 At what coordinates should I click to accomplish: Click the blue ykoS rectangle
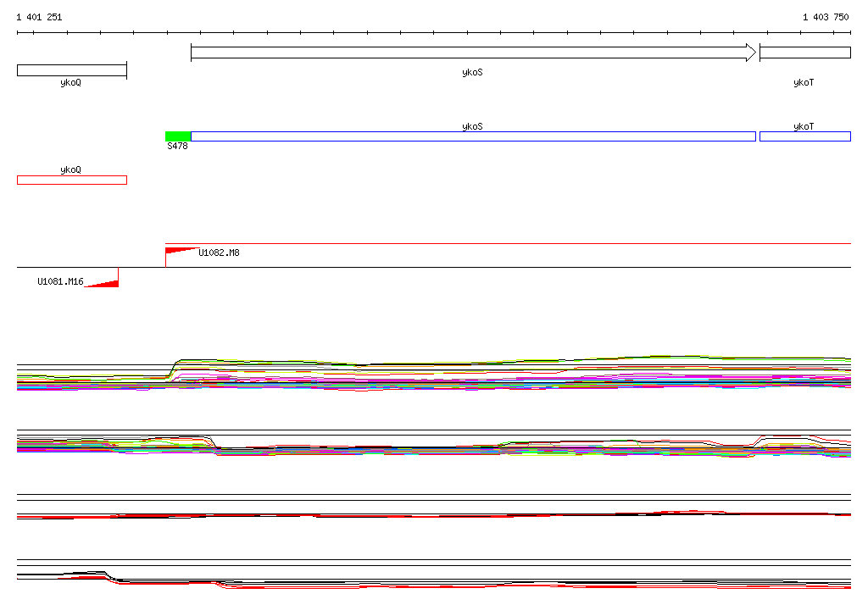pos(473,136)
